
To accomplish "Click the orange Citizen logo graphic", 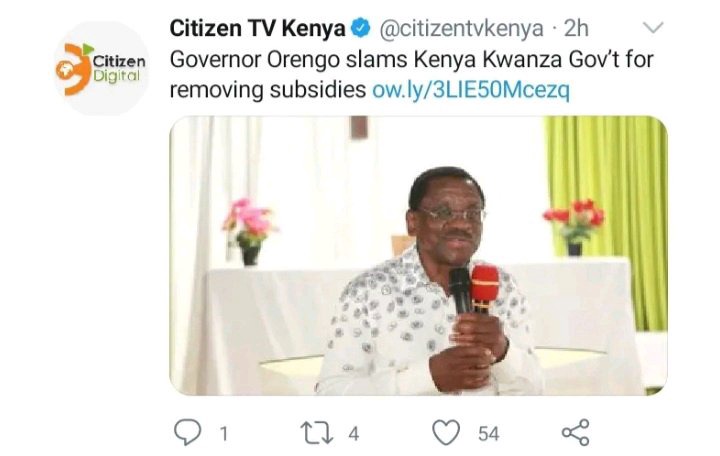I will coord(73,69).
